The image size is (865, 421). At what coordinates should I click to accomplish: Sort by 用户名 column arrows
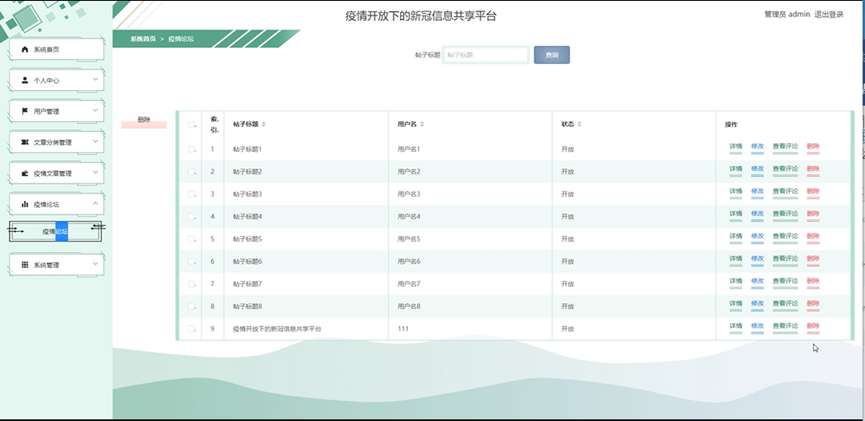point(421,124)
